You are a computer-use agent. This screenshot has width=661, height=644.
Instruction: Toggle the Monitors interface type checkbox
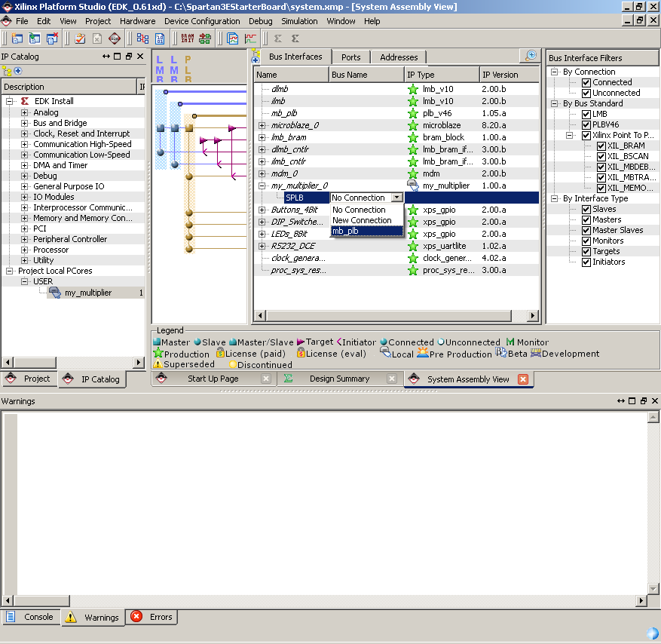click(586, 241)
